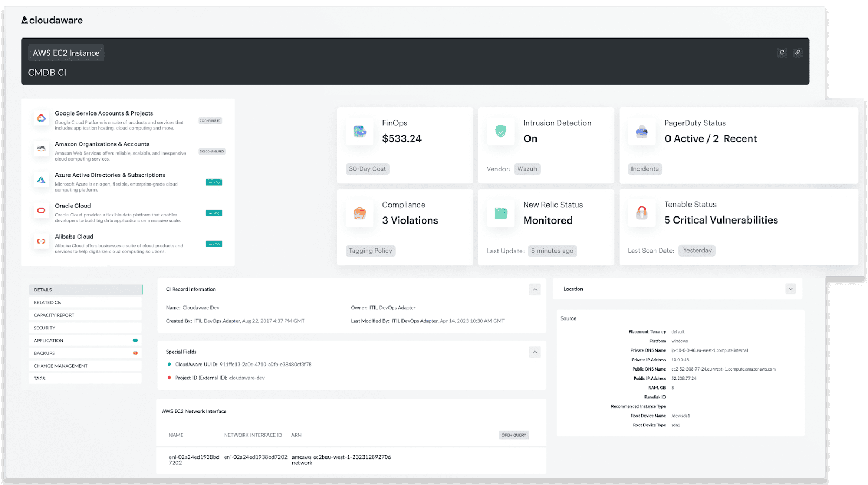The height and width of the screenshot is (485, 868).
Task: Click the AWS icon for Amazon Organizations
Action: tap(41, 149)
